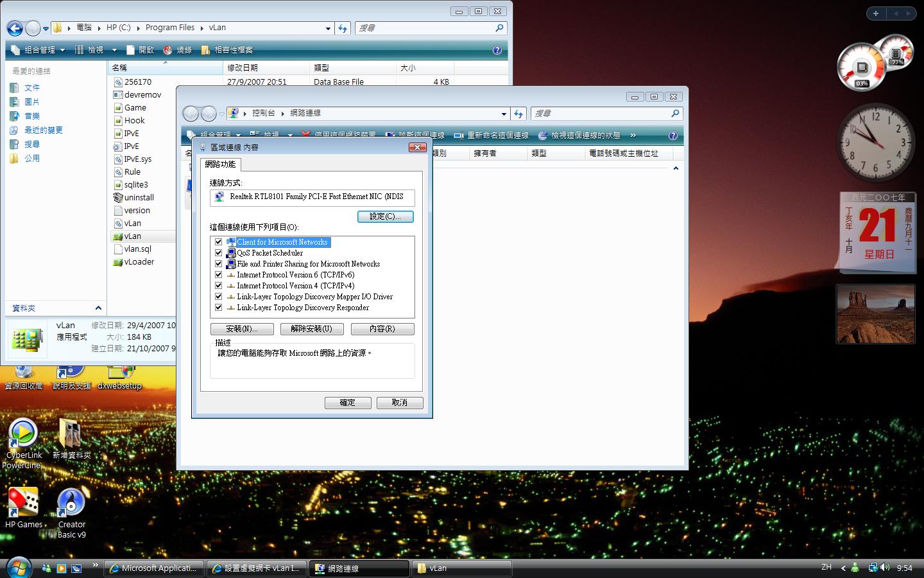Screen dimensions: 924x578
Task: Uncheck Client for Microsoft Networks
Action: [218, 242]
